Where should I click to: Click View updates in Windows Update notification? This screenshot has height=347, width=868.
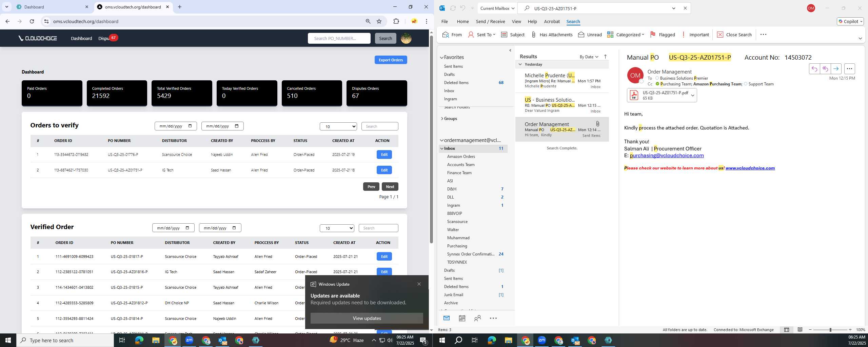367,318
